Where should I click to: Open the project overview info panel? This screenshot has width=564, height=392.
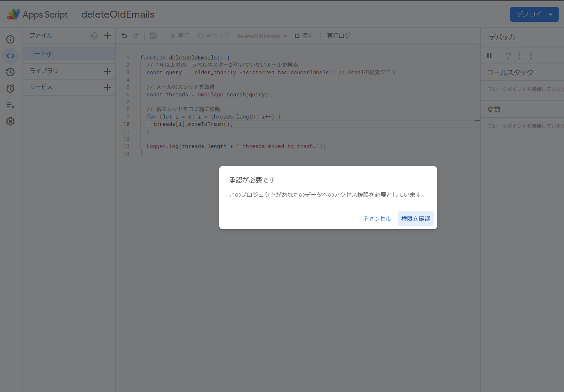pos(10,39)
